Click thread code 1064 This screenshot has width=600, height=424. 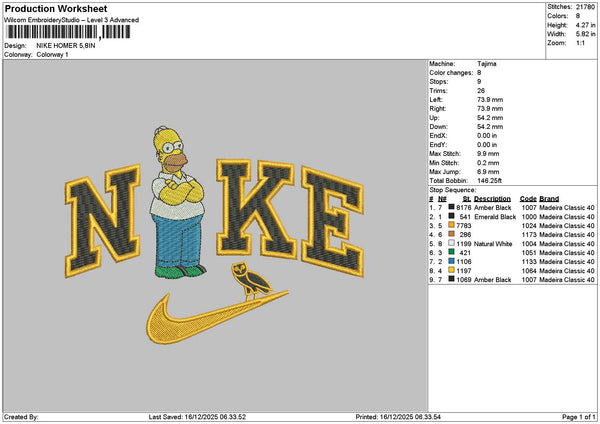point(529,271)
